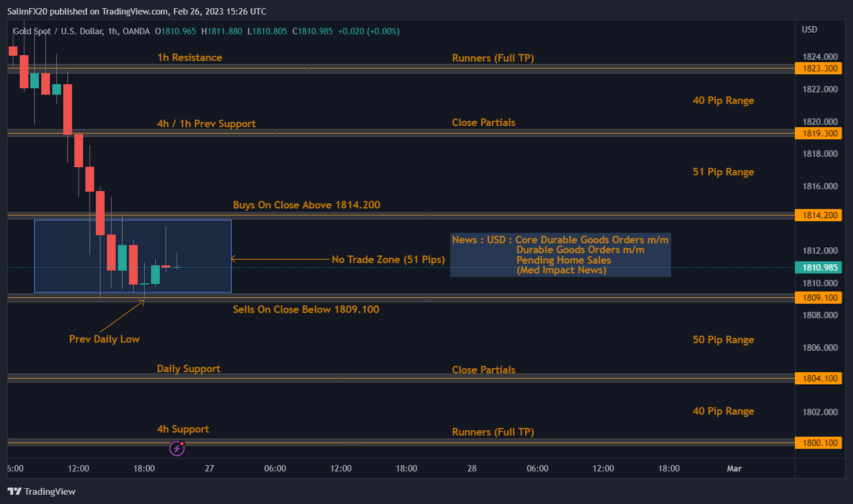Select the 1809.100 price level label

[x=819, y=298]
